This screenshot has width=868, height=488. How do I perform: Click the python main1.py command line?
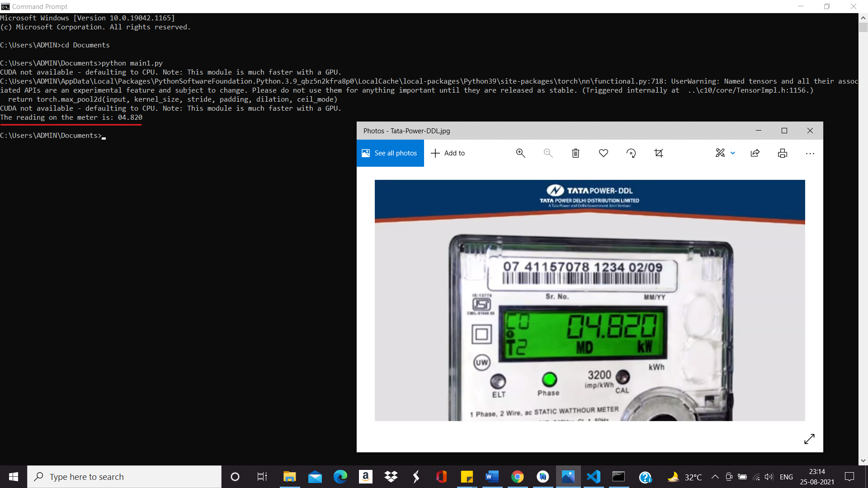click(81, 63)
